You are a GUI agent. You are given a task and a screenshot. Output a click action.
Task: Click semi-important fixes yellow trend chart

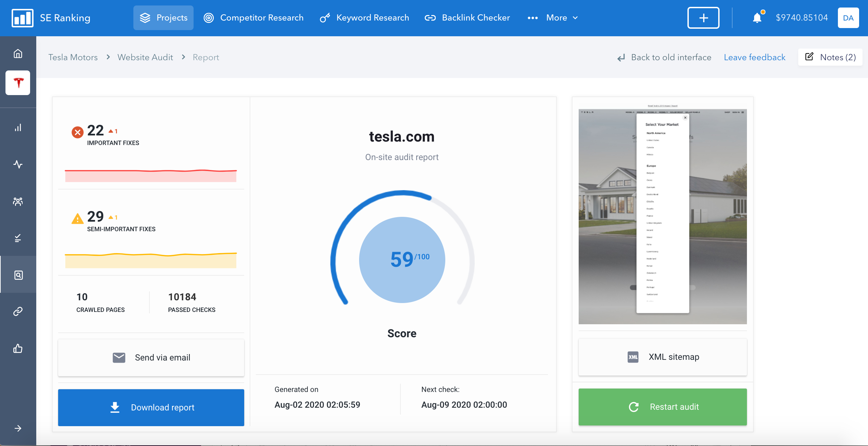(151, 260)
